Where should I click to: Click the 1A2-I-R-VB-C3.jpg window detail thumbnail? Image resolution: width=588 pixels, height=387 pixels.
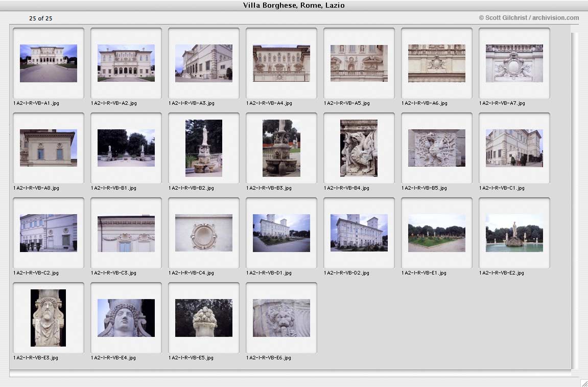click(126, 233)
